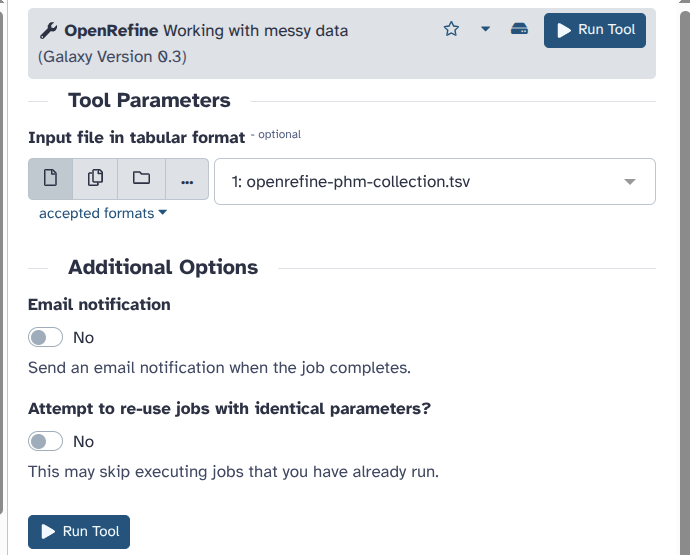Open the storage location server icon
690x555 pixels.
click(x=519, y=29)
